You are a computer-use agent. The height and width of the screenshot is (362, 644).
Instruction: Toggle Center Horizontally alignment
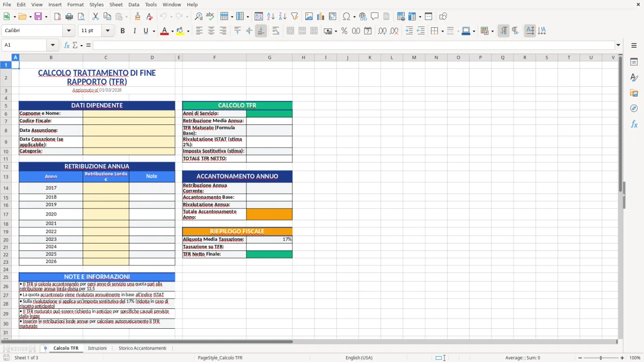click(x=211, y=31)
